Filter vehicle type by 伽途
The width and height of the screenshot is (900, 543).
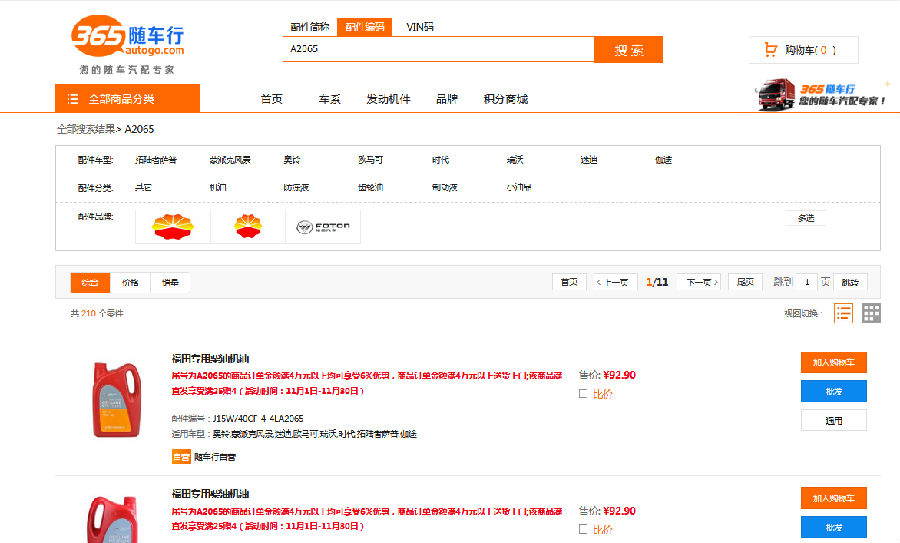coord(664,160)
